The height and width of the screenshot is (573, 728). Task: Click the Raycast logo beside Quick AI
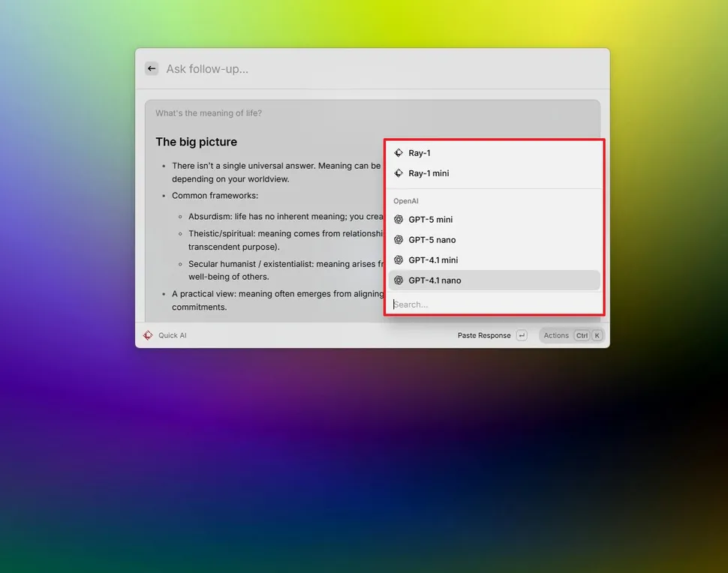(148, 335)
